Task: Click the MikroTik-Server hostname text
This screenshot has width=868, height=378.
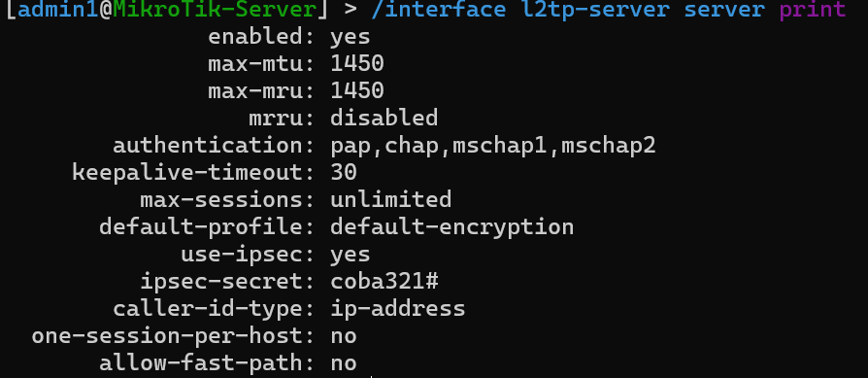Action: (x=215, y=10)
